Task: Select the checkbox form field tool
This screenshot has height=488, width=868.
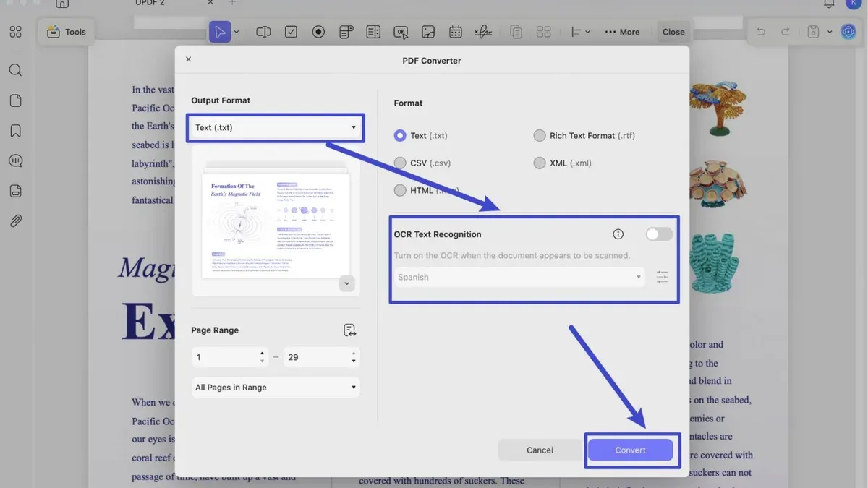Action: [291, 32]
